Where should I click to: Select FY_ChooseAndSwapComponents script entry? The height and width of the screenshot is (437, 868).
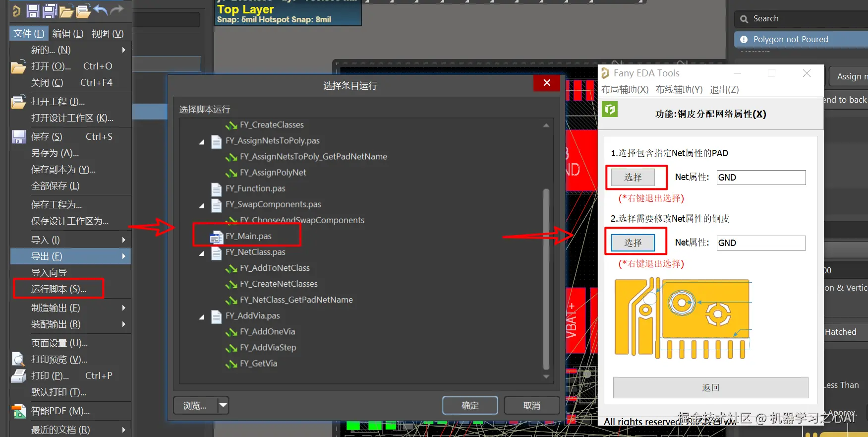pyautogui.click(x=302, y=221)
